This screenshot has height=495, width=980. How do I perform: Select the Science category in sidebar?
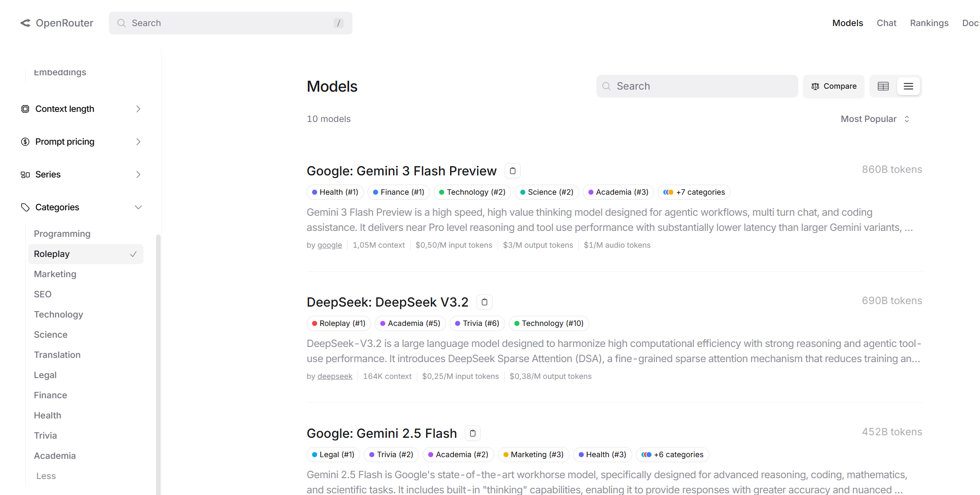(50, 335)
